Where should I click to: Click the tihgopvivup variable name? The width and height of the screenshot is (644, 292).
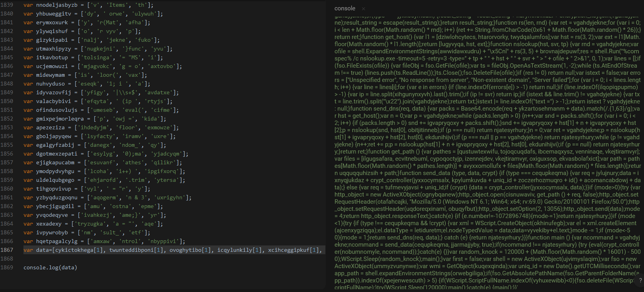(x=54, y=189)
